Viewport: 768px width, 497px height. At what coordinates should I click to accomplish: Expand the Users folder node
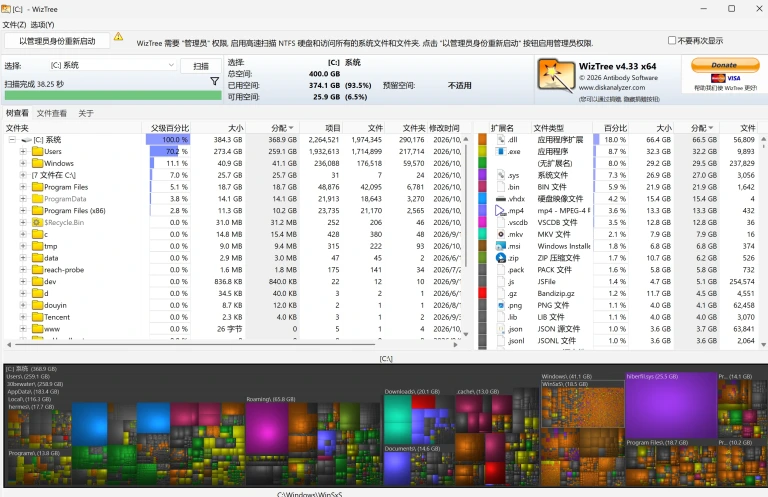[23, 151]
